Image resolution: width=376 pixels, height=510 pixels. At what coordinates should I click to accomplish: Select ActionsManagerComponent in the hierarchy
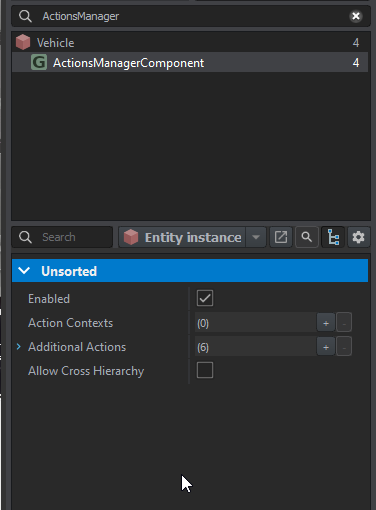[x=190, y=62]
